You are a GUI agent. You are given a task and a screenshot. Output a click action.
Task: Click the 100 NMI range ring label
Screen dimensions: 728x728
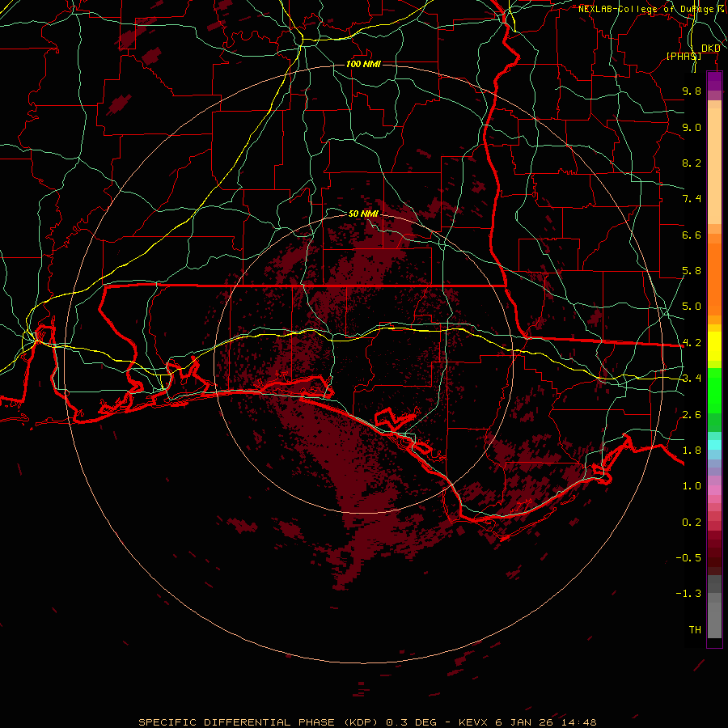click(363, 64)
